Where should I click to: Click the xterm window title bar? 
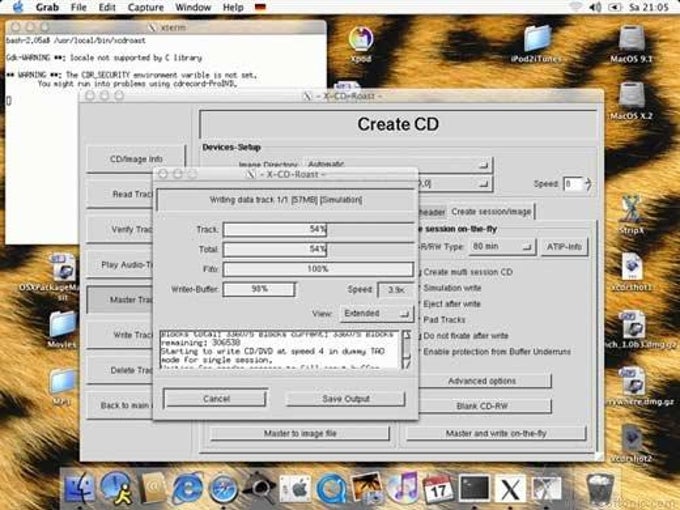click(x=166, y=27)
